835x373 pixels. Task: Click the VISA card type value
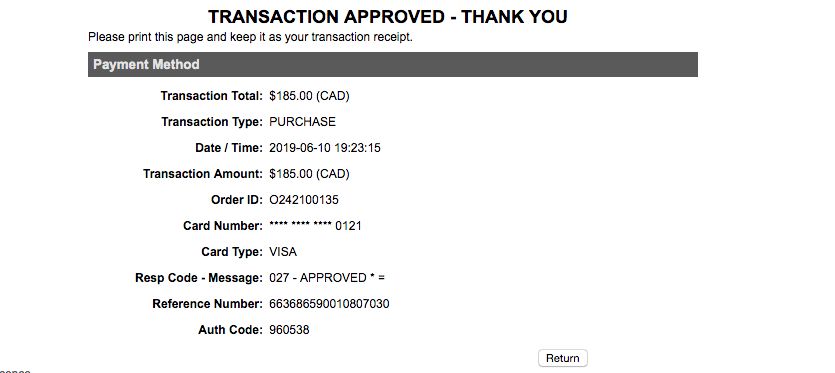pyautogui.click(x=283, y=252)
